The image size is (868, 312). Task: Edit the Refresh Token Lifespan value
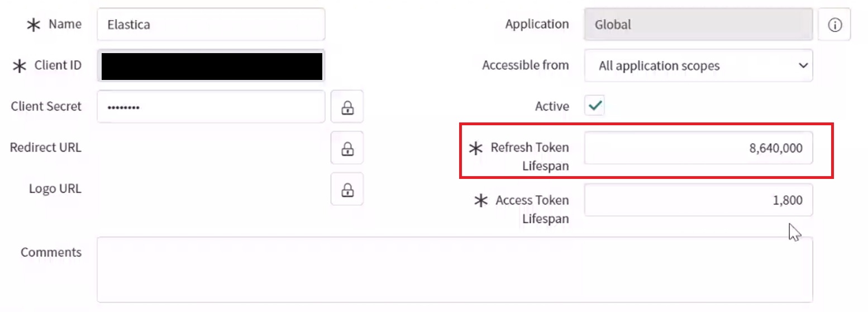[x=698, y=148]
